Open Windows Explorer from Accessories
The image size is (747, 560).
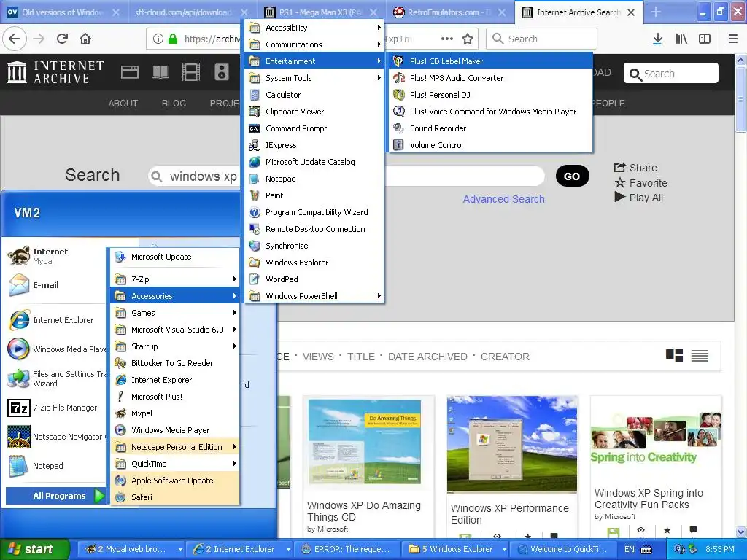(314, 262)
